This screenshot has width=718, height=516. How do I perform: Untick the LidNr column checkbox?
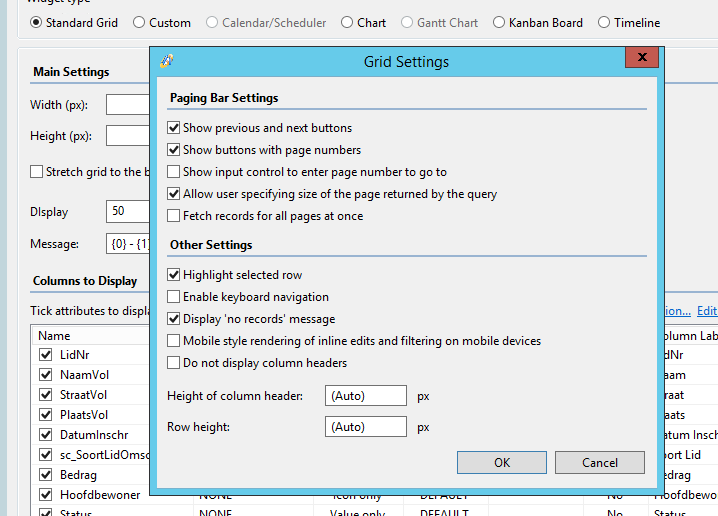pyautogui.click(x=46, y=355)
